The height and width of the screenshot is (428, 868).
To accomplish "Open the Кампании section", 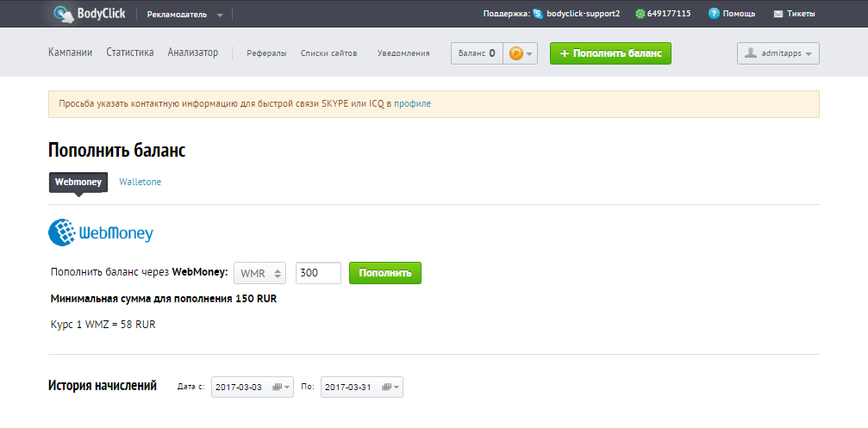I will click(x=71, y=53).
